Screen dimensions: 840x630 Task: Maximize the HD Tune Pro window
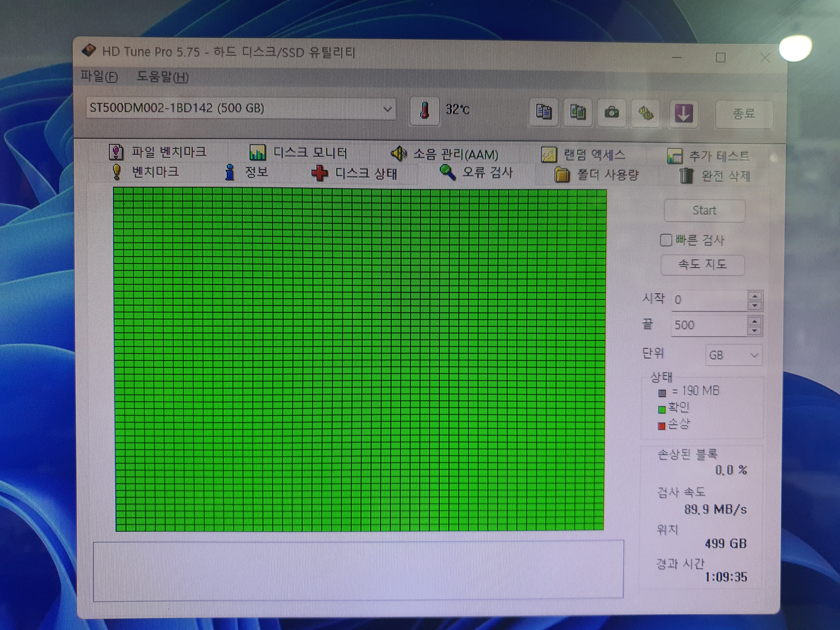(720, 58)
